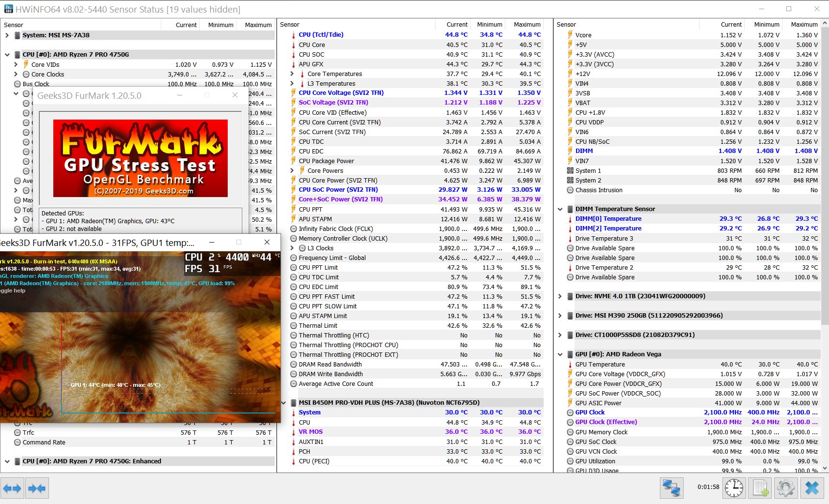Click the thermometer icon beside VR MOS

(x=294, y=432)
